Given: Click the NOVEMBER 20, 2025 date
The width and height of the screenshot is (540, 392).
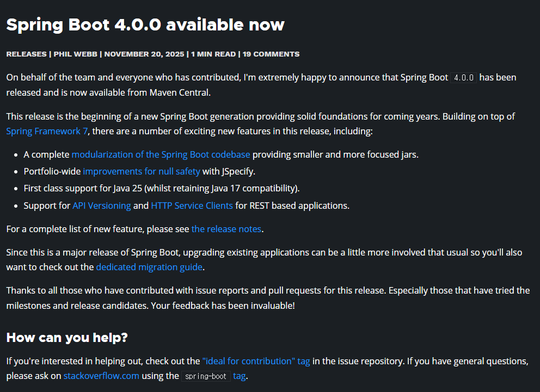Looking at the screenshot, I should click(x=144, y=54).
